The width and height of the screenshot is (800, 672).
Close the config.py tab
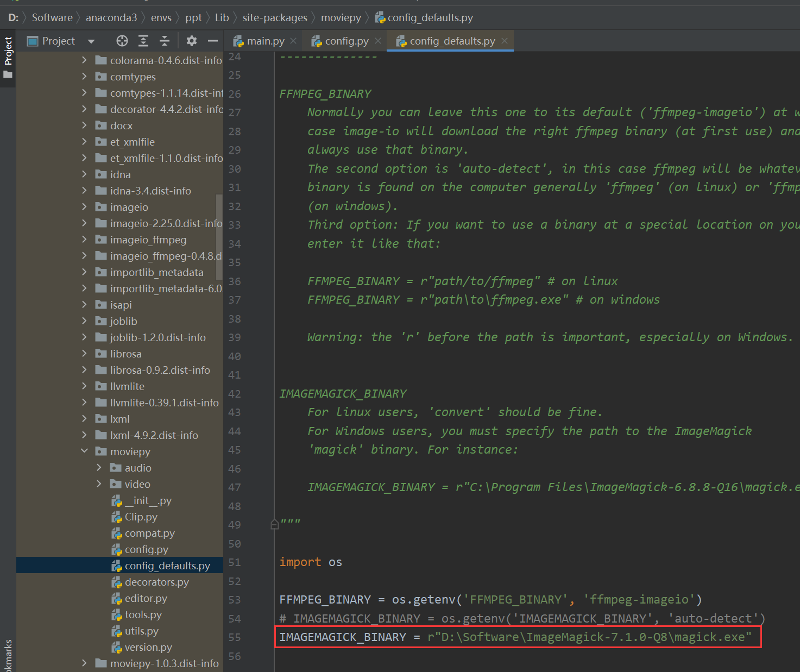click(378, 41)
